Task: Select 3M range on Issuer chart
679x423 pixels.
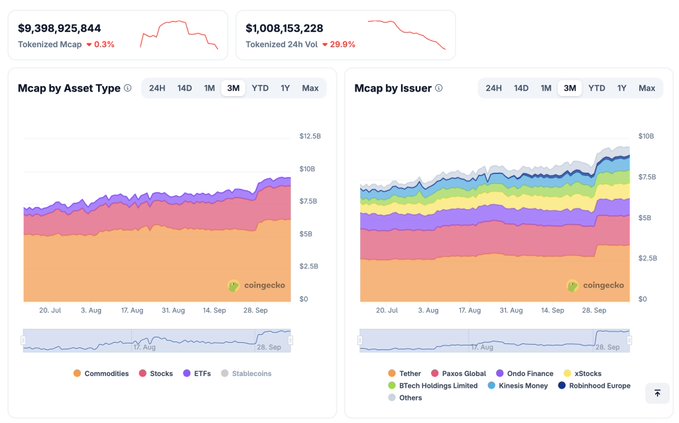Action: 570,88
